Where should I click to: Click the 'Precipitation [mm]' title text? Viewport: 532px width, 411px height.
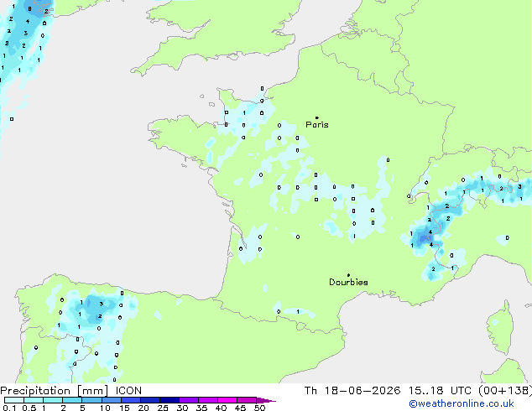pyautogui.click(x=55, y=391)
